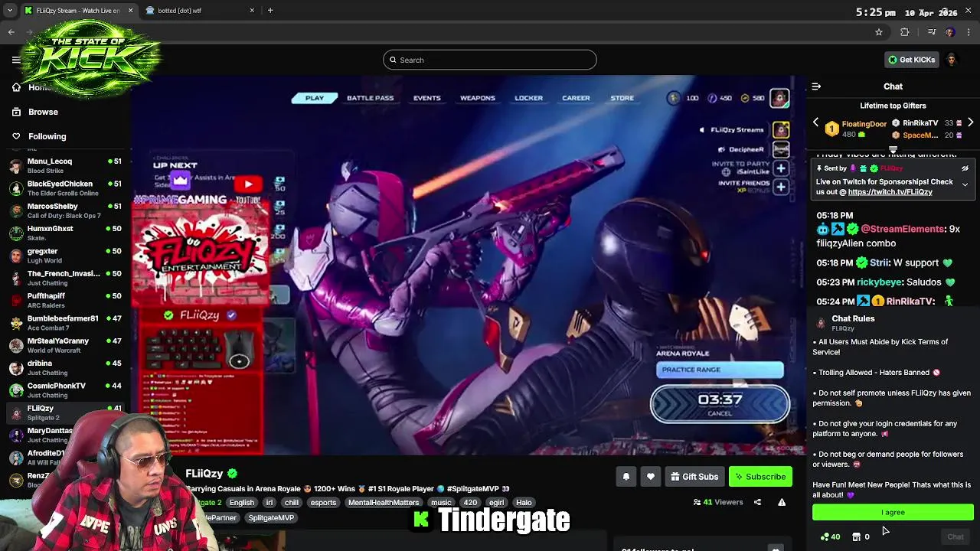
Task: Click the pin icon on pinned message
Action: pyautogui.click(x=818, y=168)
